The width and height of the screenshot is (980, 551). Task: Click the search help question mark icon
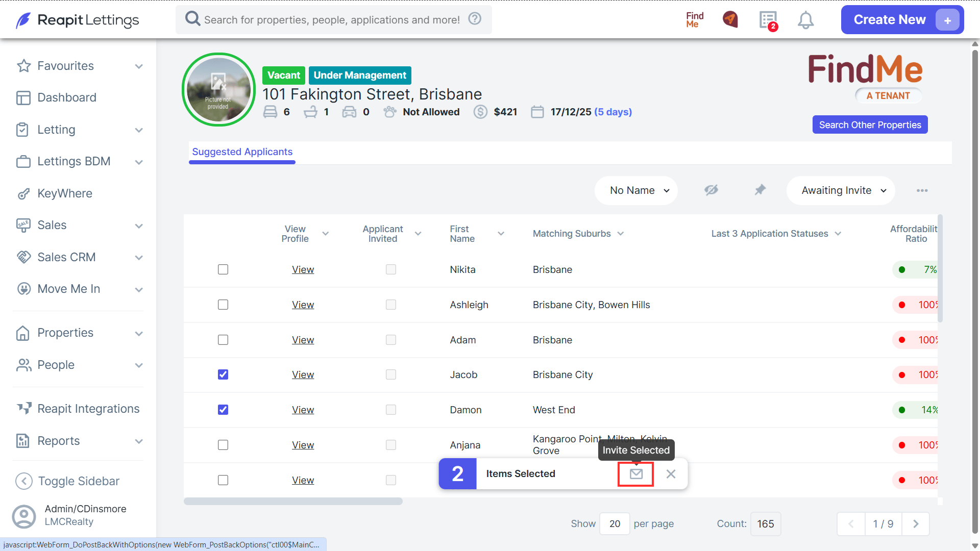point(475,19)
